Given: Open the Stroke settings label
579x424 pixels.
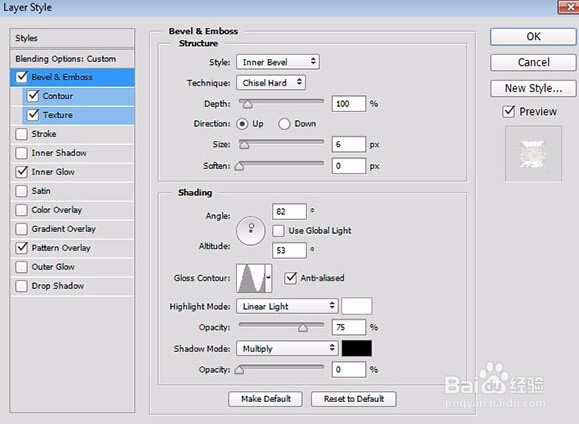Looking at the screenshot, I should coord(44,134).
